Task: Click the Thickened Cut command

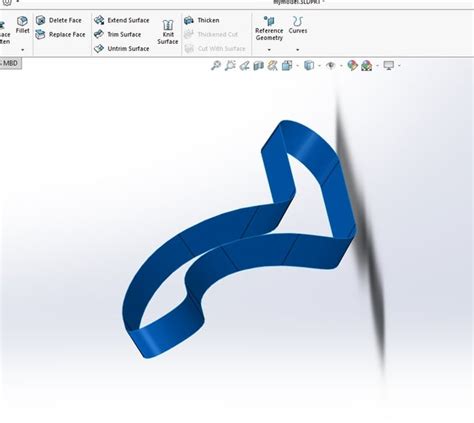Action: pos(211,34)
